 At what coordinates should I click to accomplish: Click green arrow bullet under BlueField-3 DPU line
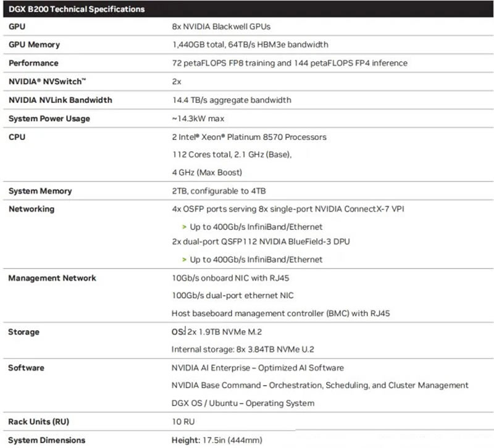[x=184, y=260]
